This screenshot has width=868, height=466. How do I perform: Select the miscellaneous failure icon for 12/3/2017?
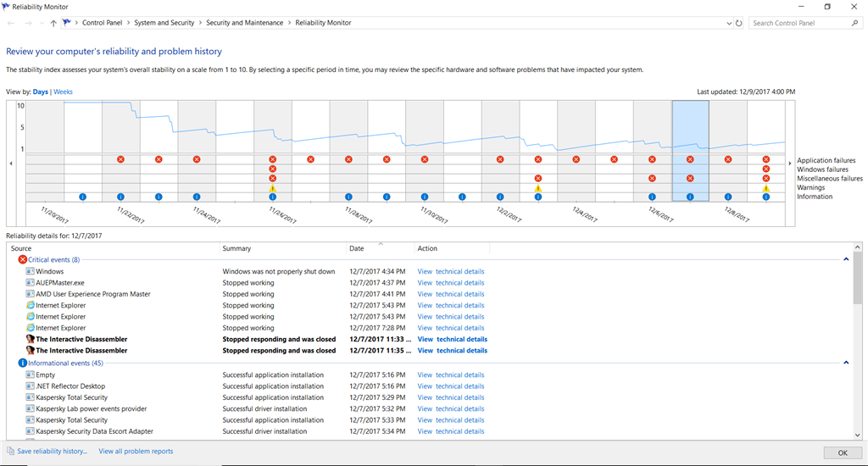(x=538, y=178)
